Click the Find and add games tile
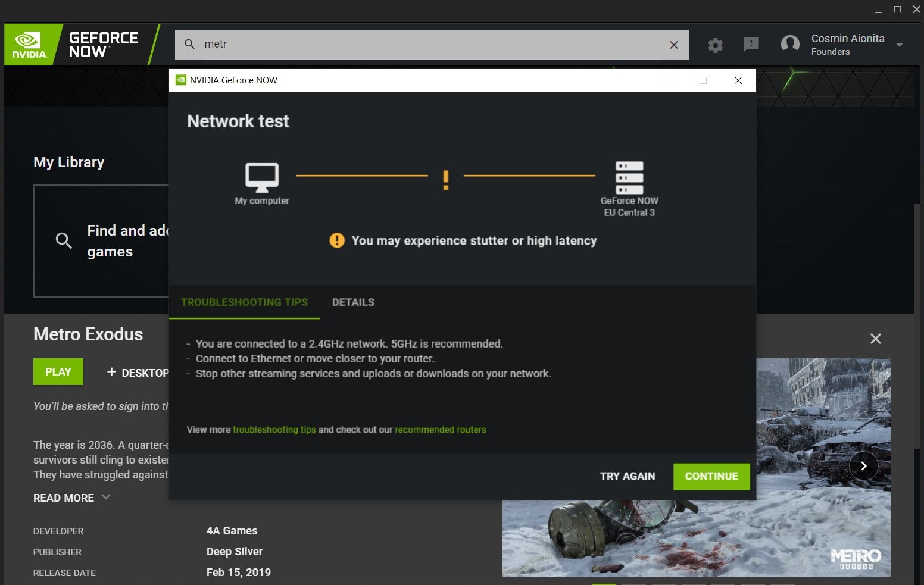 pyautogui.click(x=101, y=241)
